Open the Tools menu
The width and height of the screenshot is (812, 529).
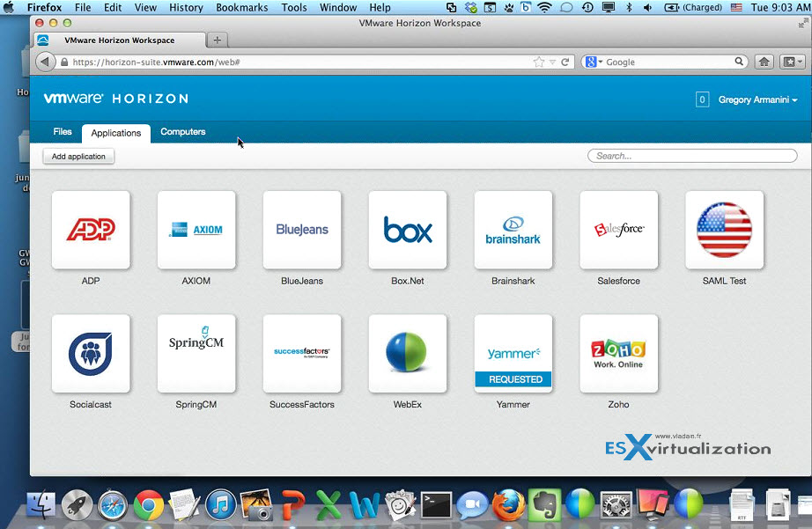point(294,7)
